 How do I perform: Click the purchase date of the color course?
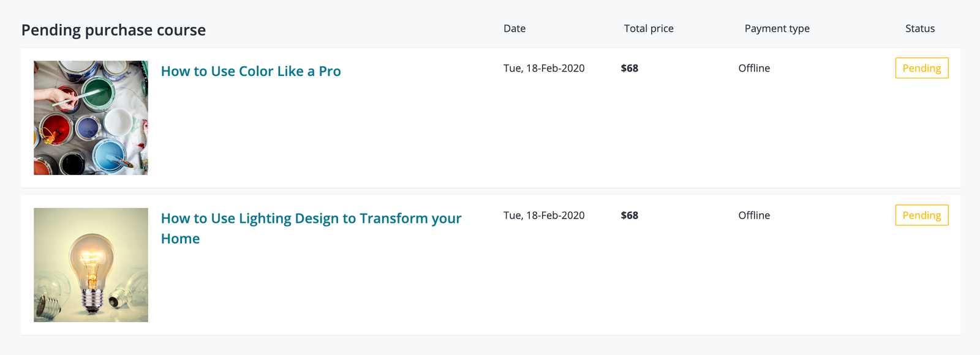click(544, 69)
